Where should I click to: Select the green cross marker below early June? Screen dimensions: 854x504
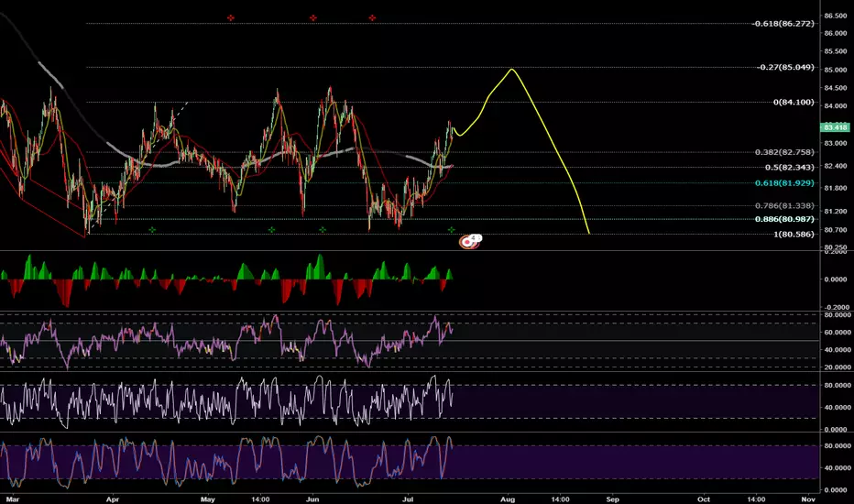coord(323,230)
